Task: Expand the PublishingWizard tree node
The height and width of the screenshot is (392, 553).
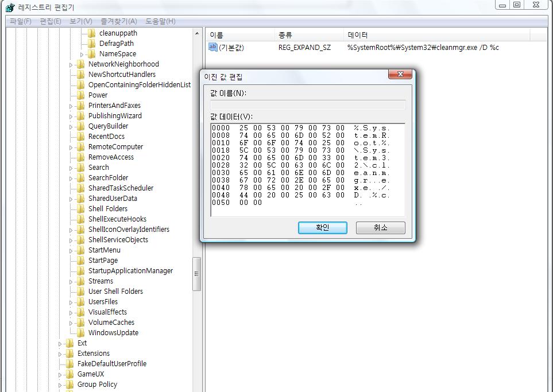Action: 71,117
